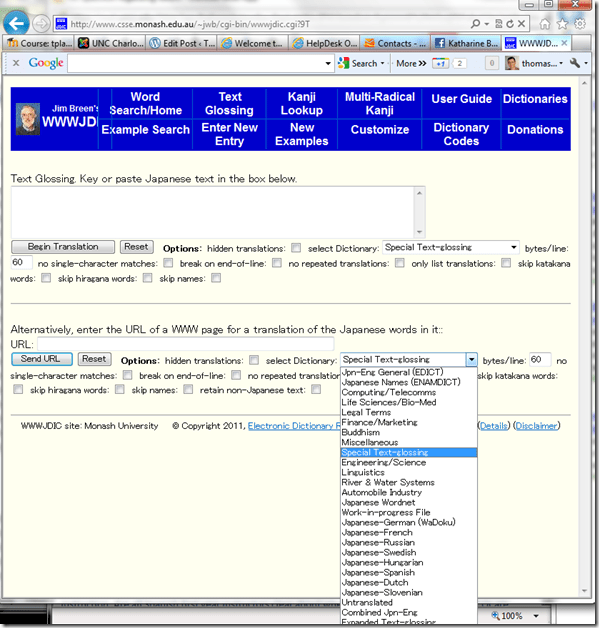The width and height of the screenshot is (599, 628).
Task: Toggle lower skip names checkbox
Action: 188,389
